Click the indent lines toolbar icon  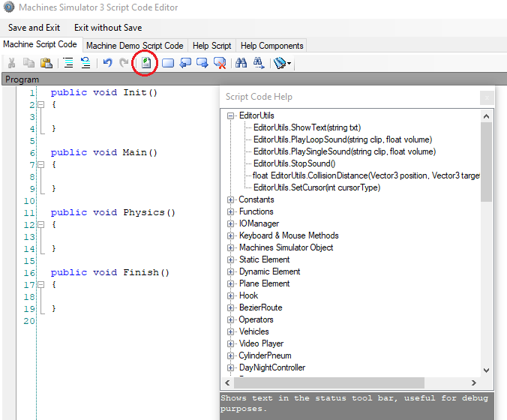coord(68,63)
